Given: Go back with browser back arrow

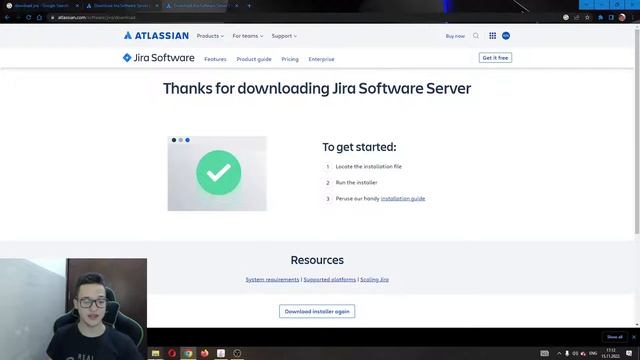Looking at the screenshot, I should coord(7,18).
